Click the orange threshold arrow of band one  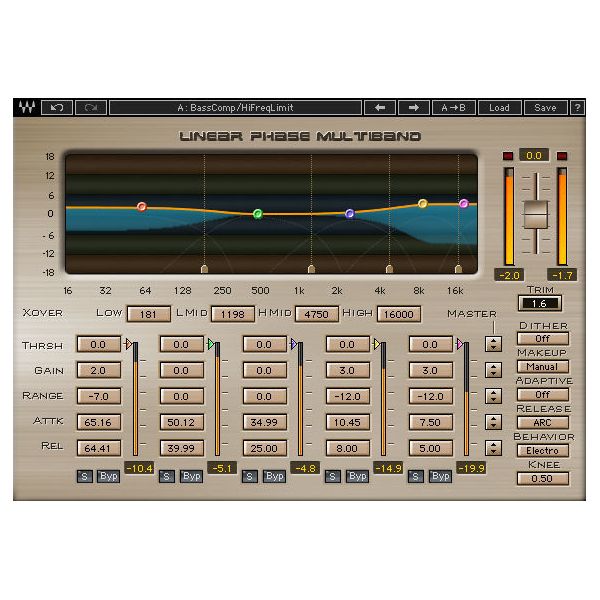tap(128, 344)
